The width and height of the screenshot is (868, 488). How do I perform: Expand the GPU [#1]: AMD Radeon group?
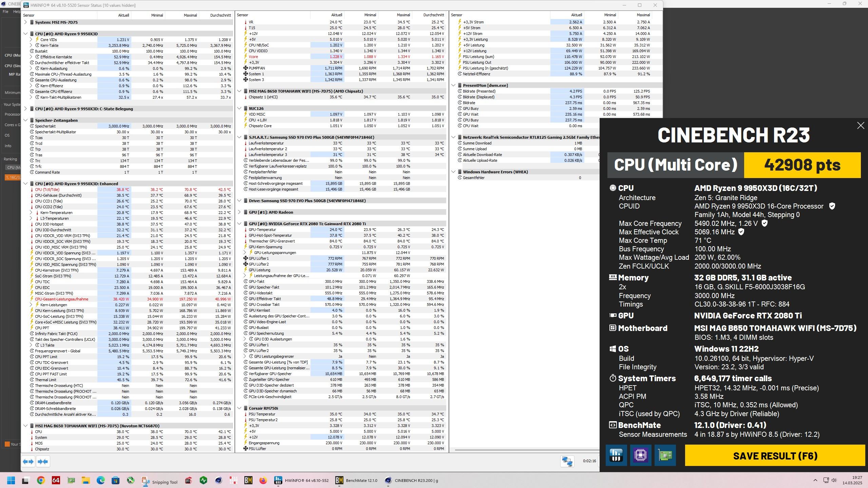point(239,212)
